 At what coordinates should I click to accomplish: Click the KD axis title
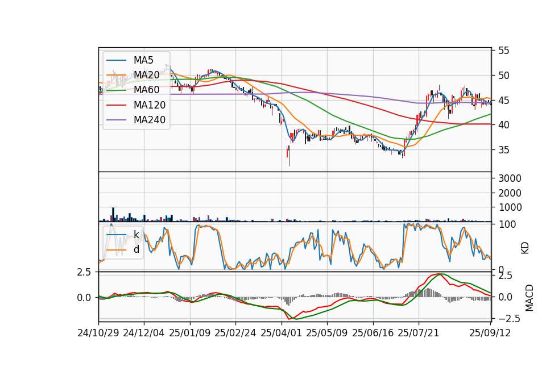coord(525,248)
